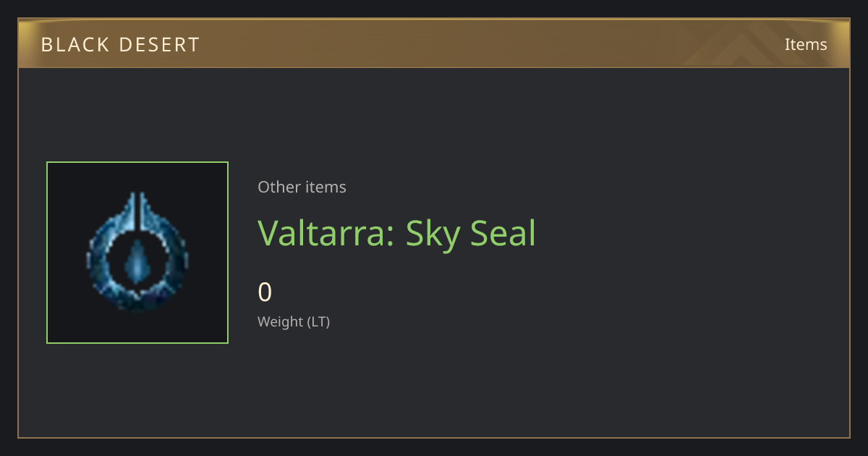Select the Valtarra: Sky Seal title text
Screen dimensions: 868x456
396,233
